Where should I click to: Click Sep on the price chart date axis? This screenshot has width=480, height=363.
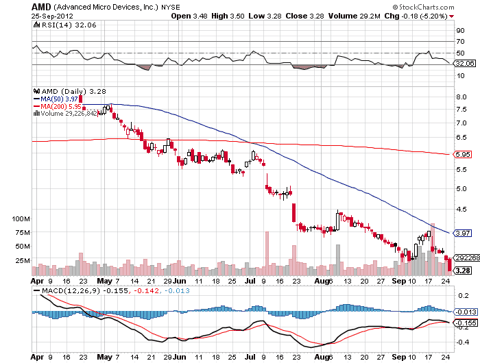(x=399, y=281)
